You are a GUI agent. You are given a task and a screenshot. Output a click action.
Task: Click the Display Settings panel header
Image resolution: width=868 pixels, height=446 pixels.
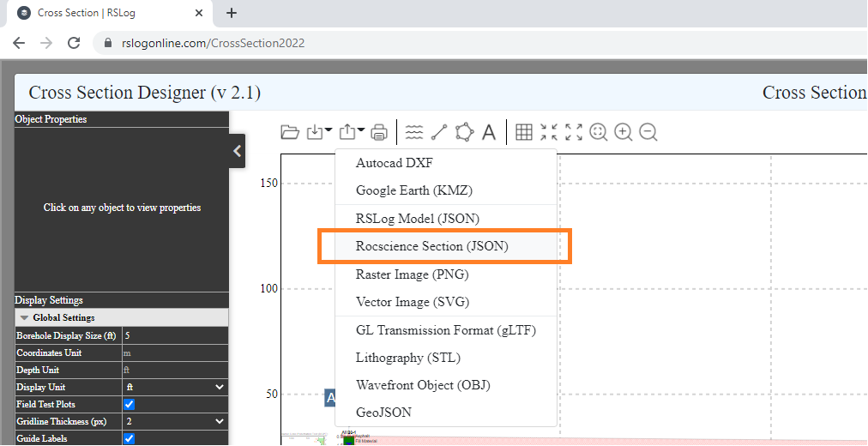[122, 300]
